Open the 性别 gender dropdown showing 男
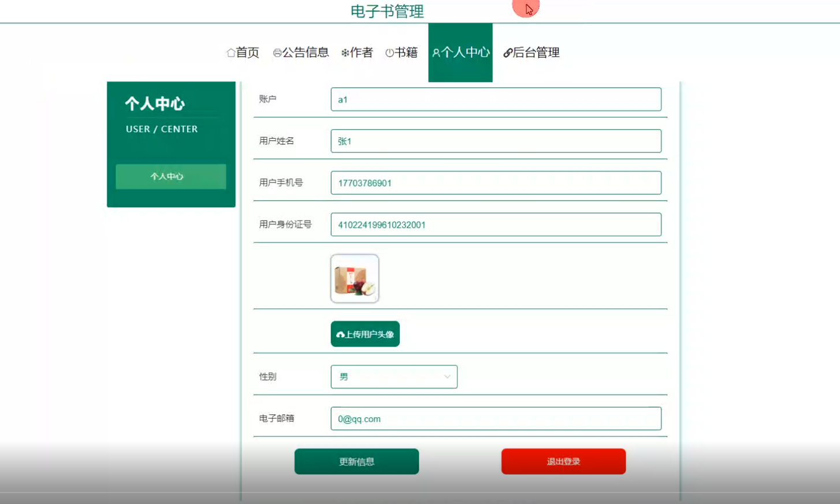Screen dimensions: 840x504 coord(393,376)
